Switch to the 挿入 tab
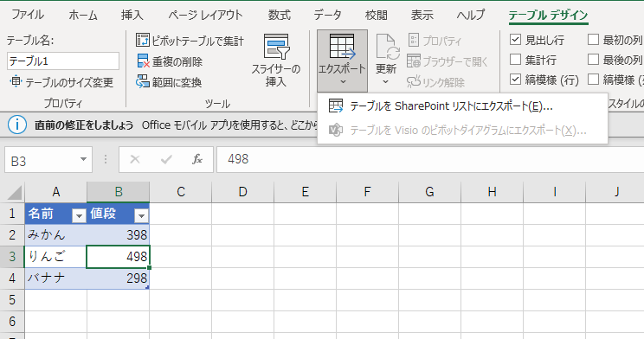This screenshot has height=339, width=644. pos(132,15)
